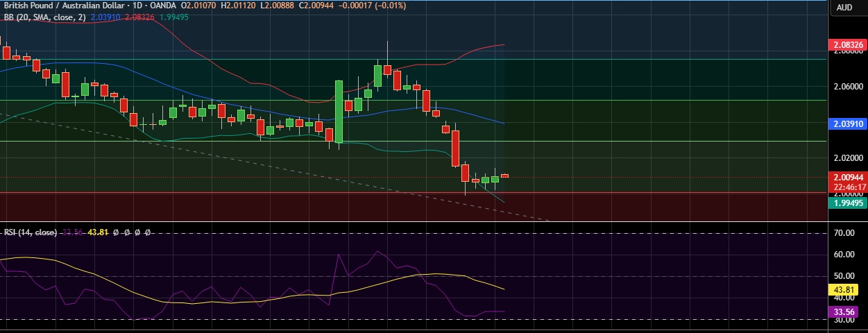Click the green 1.99495 price axis label

(x=849, y=203)
